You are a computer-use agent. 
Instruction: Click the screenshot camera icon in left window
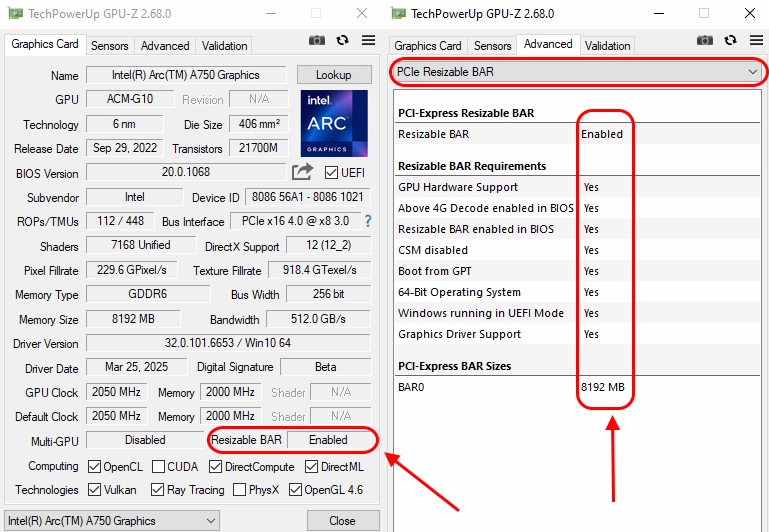coord(317,40)
